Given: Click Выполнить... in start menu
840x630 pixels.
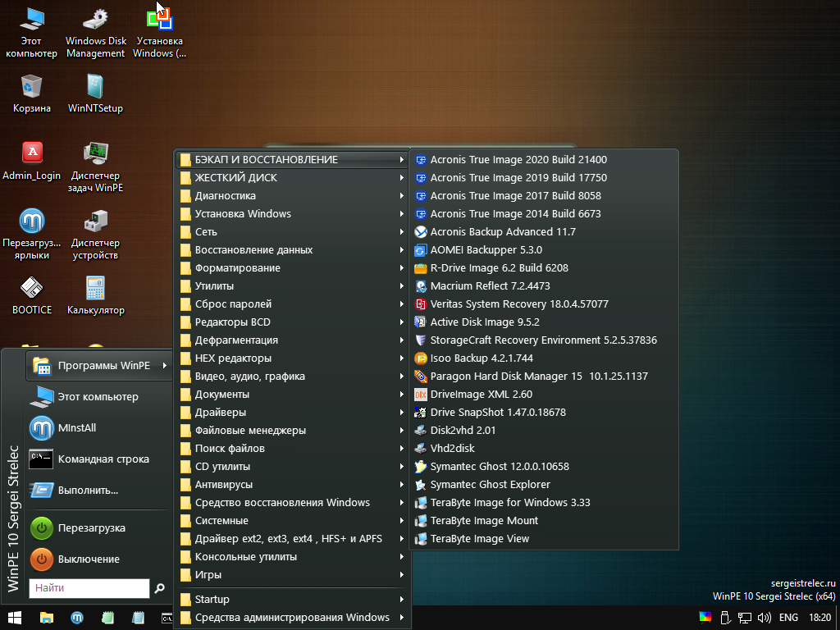Looking at the screenshot, I should coord(99,491).
